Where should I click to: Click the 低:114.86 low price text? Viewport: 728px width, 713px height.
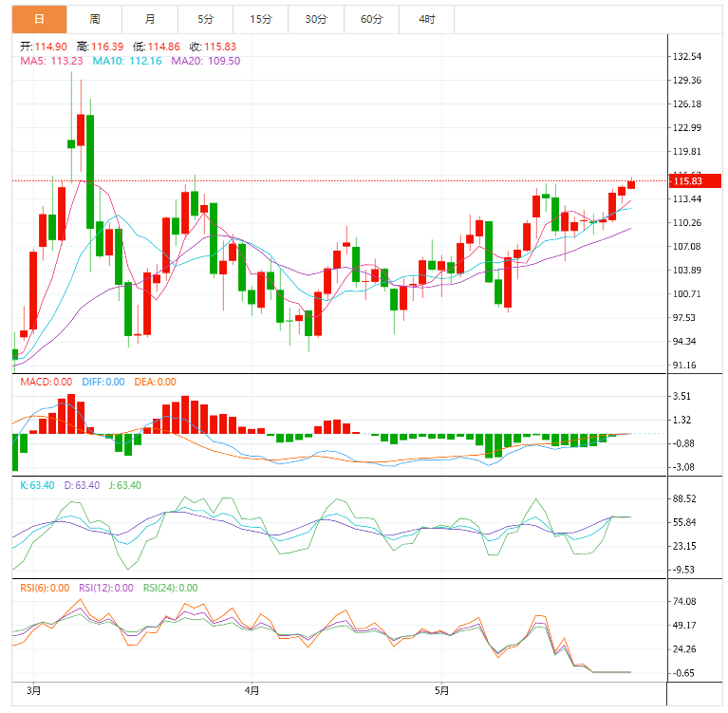157,47
